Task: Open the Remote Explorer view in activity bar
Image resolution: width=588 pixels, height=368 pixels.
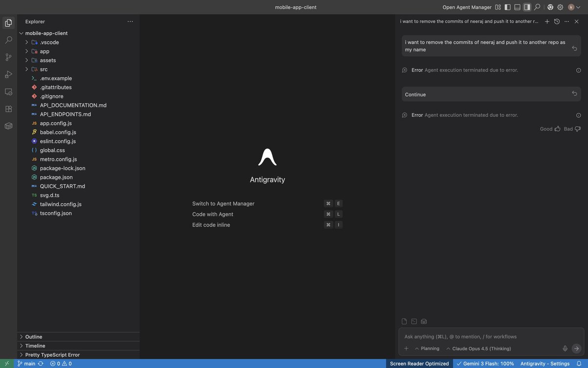Action: [x=8, y=91]
